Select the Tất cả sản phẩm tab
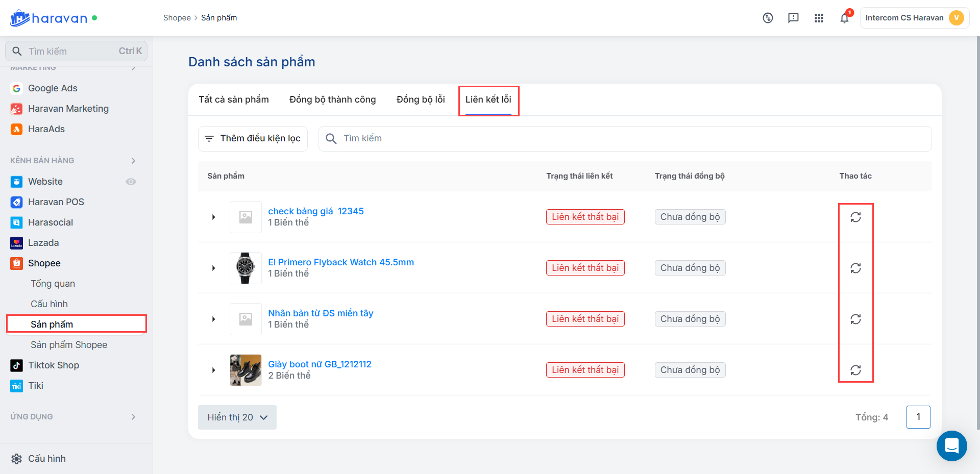Screen dimensions: 980x474 coord(234,99)
